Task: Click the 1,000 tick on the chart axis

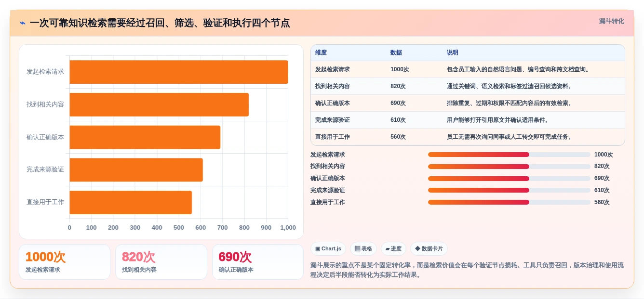Action: 288,228
